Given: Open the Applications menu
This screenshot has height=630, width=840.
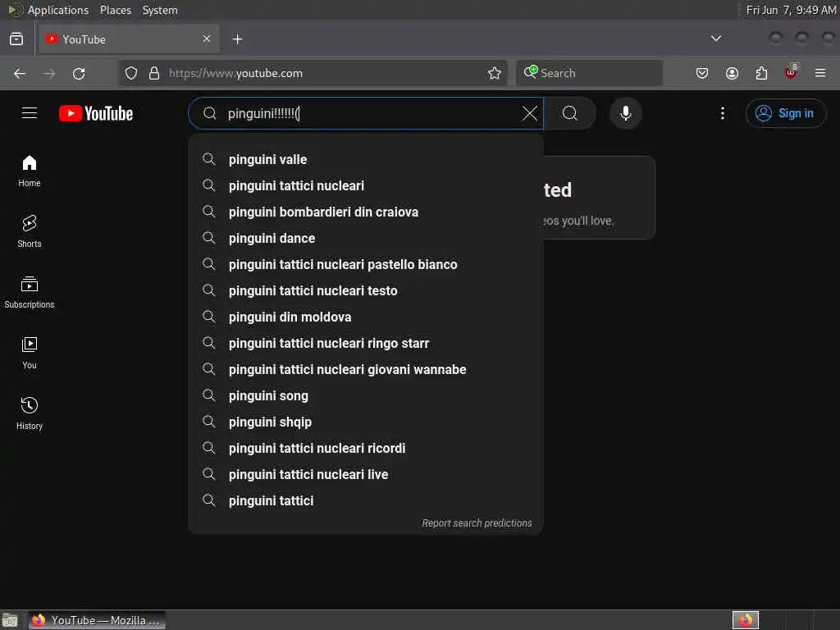Looking at the screenshot, I should pyautogui.click(x=58, y=10).
